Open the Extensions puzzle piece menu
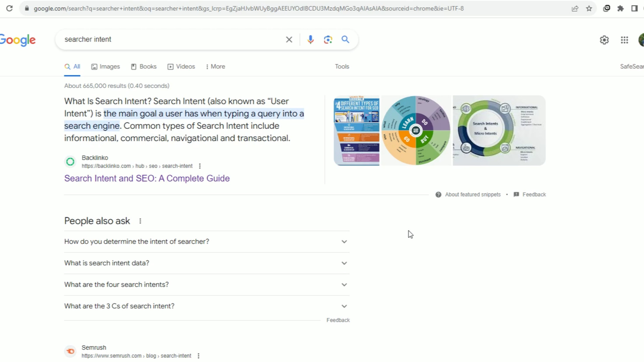The height and width of the screenshot is (362, 644). click(621, 8)
